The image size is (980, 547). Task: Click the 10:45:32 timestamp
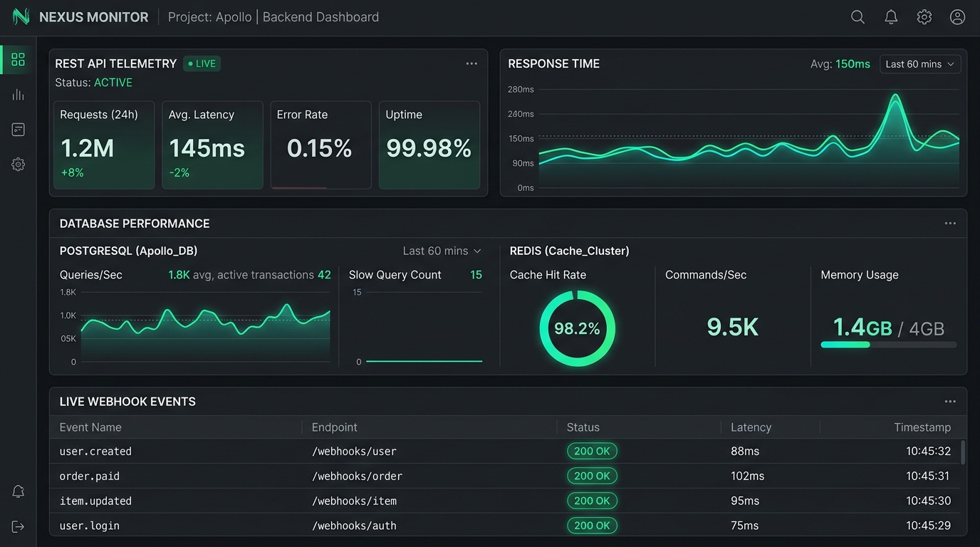coord(928,451)
